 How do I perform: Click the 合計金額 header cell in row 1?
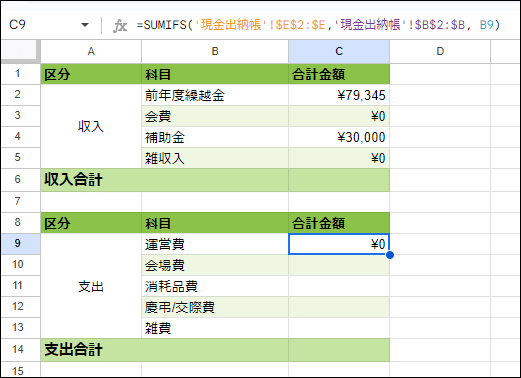tap(339, 74)
